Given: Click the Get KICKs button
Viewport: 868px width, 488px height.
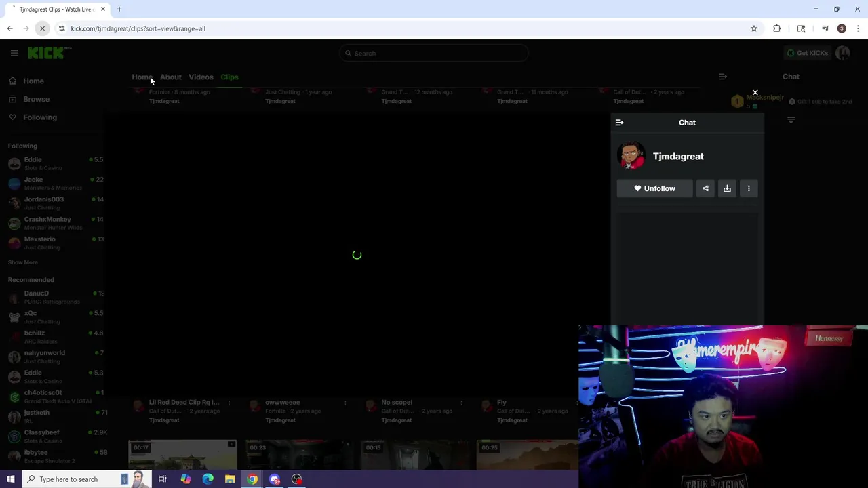Looking at the screenshot, I should coord(807,53).
